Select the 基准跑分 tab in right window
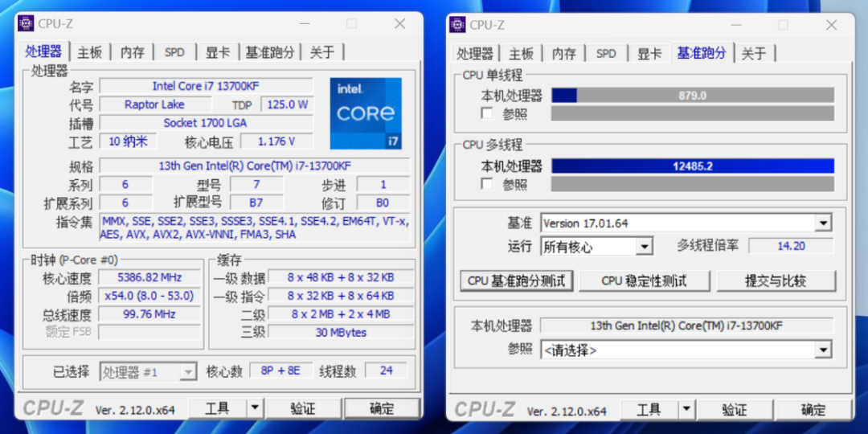The width and height of the screenshot is (868, 434). pyautogui.click(x=702, y=52)
